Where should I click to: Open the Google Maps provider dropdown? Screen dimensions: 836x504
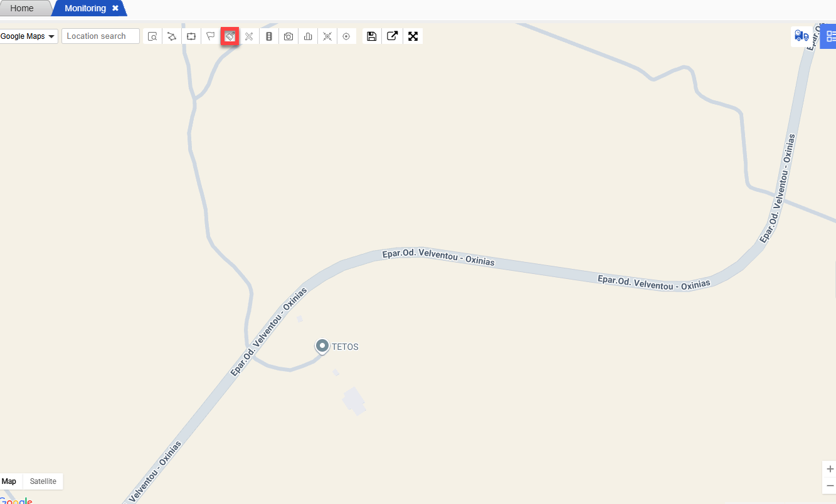[28, 36]
